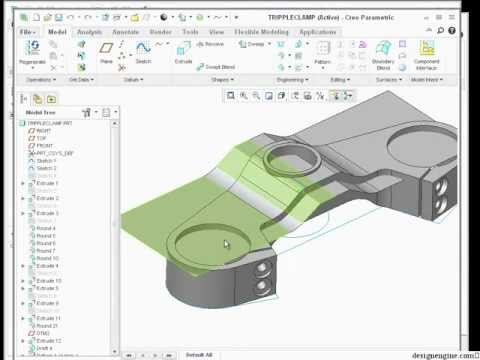Screen dimensions: 480x360
Task: Click the Repaint icon in graphics toolbar
Action: click(269, 96)
